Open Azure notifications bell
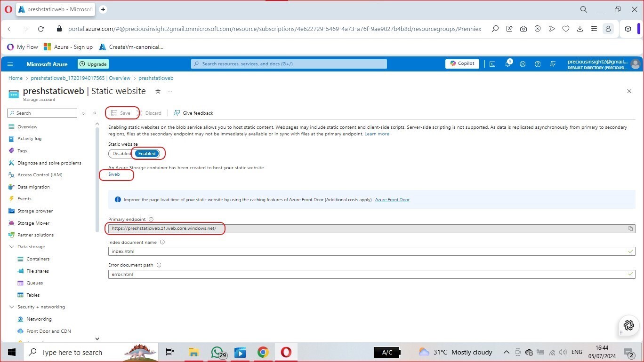The image size is (644, 362). [x=508, y=64]
